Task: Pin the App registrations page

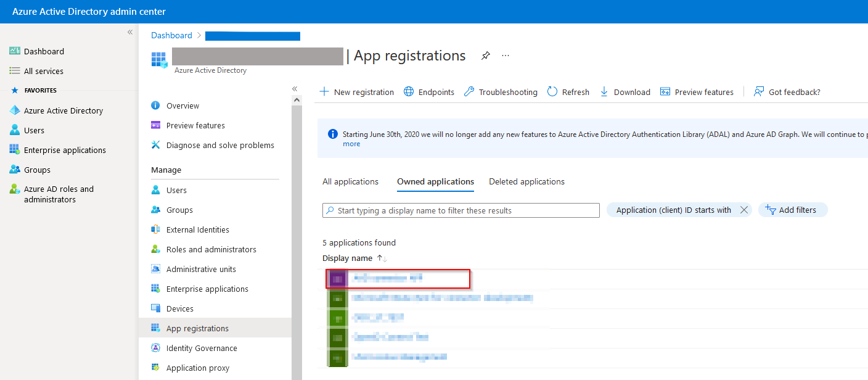Action: (x=485, y=56)
